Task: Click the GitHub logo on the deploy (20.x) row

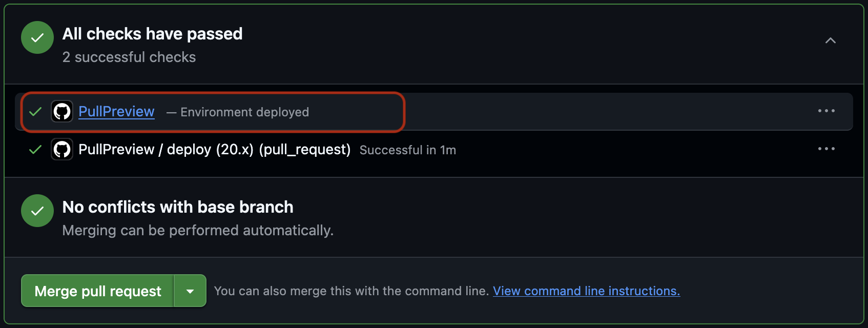Action: tap(62, 150)
